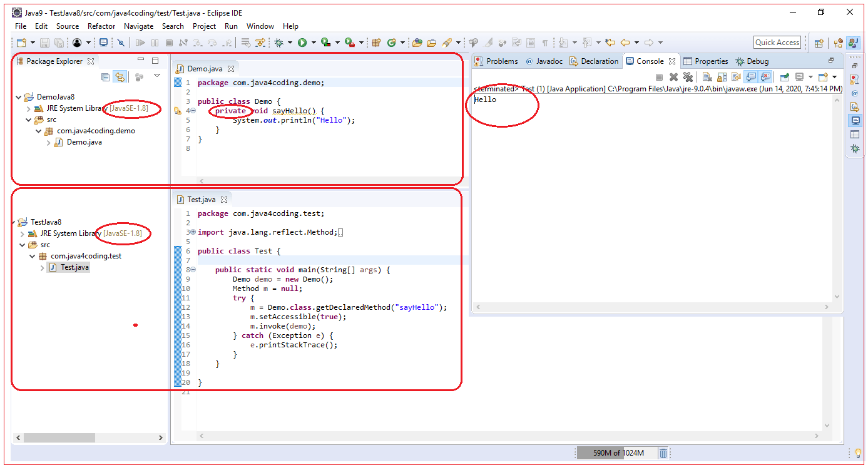The height and width of the screenshot is (470, 868).
Task: Toggle Show Whitespace Characters in toolbar
Action: click(x=545, y=42)
